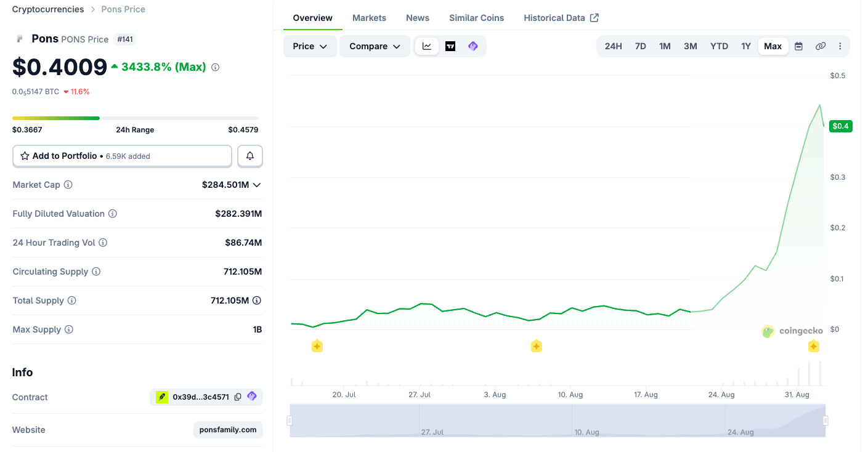Select the YTD time range

click(x=720, y=46)
